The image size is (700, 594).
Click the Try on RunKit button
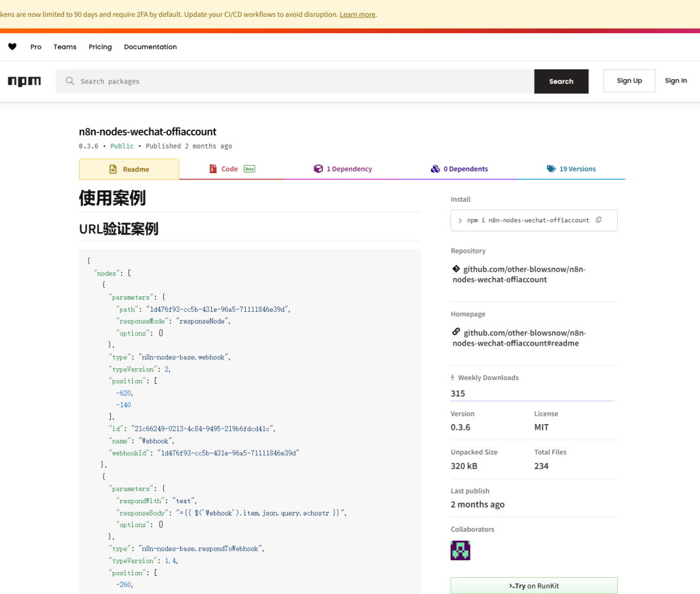click(x=533, y=586)
